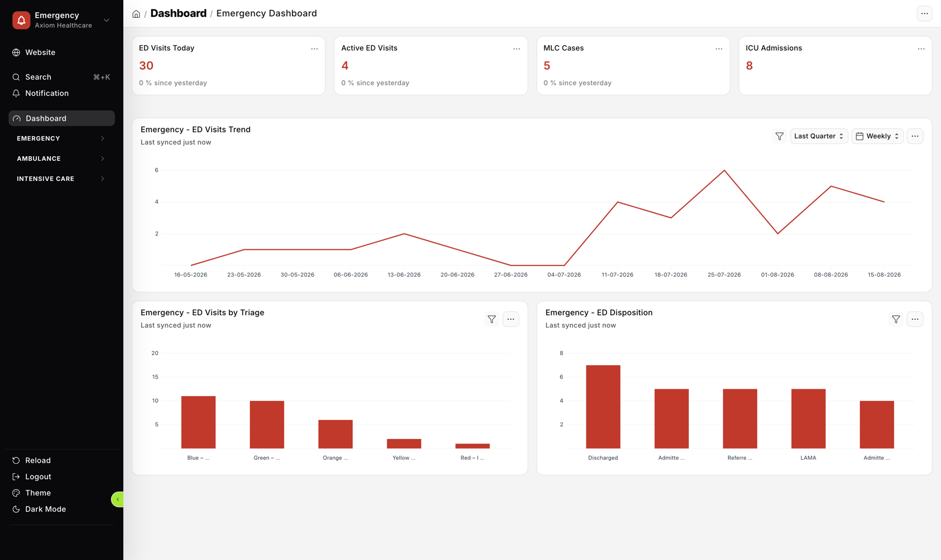This screenshot has height=560, width=941.
Task: Click the Referre... disposition bar
Action: pyautogui.click(x=740, y=419)
